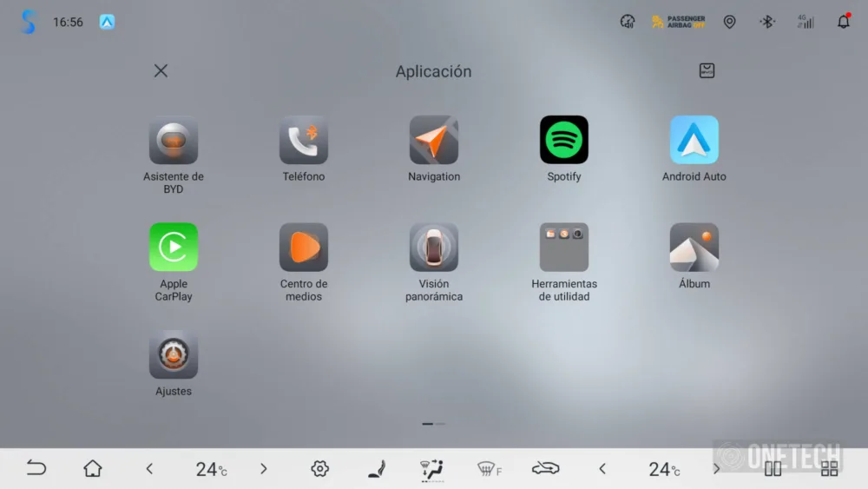Toggle the air flow direction mode
This screenshot has width=868, height=489.
pyautogui.click(x=431, y=469)
